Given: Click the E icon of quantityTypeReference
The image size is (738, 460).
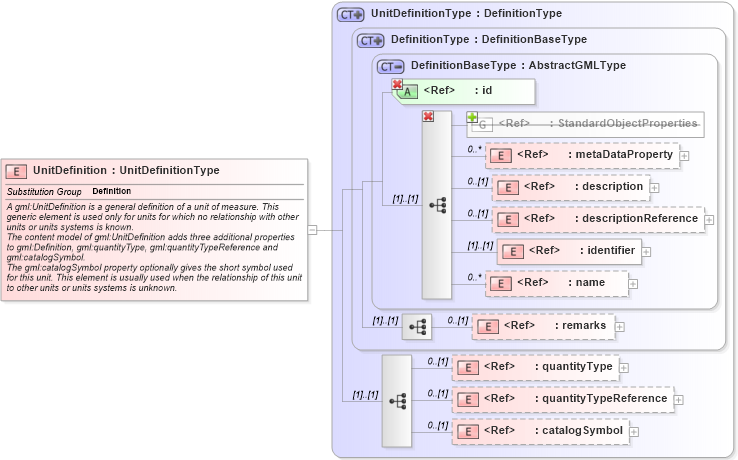Looking at the screenshot, I should [x=468, y=400].
